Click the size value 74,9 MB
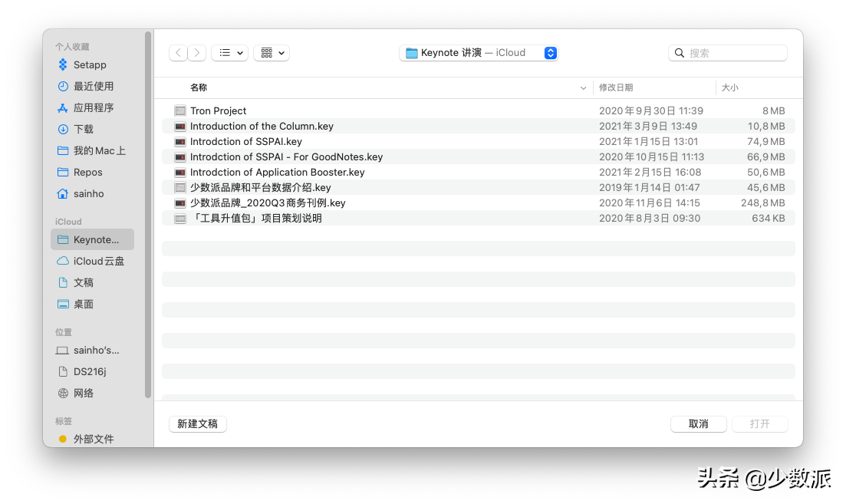846x504 pixels. click(766, 142)
